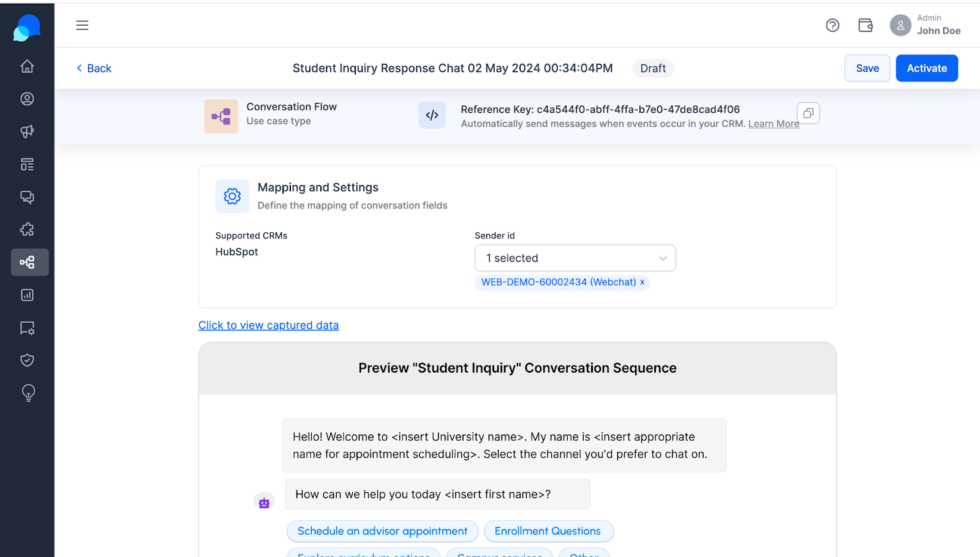980x557 pixels.
Task: Select Schedule an advisor appointment option
Action: pyautogui.click(x=383, y=531)
